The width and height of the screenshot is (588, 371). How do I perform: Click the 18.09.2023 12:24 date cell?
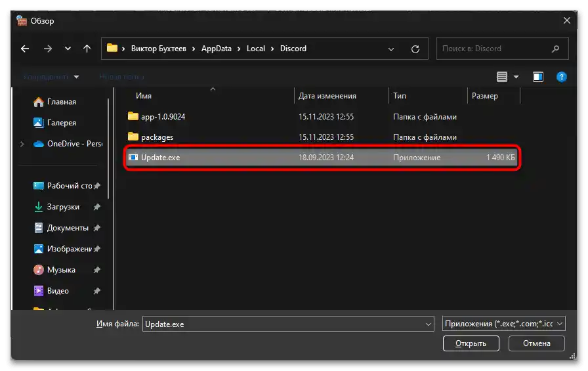click(x=326, y=158)
